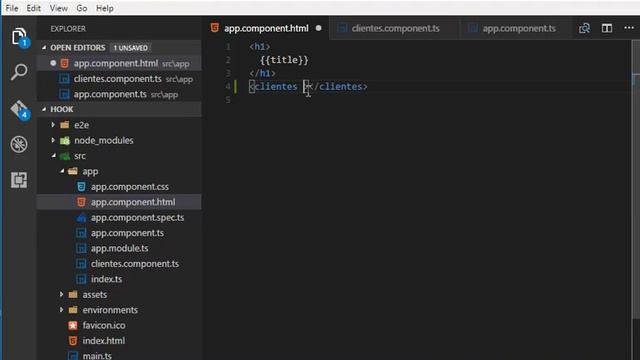
Task: Select the app.component.html editor tab
Action: point(266,28)
